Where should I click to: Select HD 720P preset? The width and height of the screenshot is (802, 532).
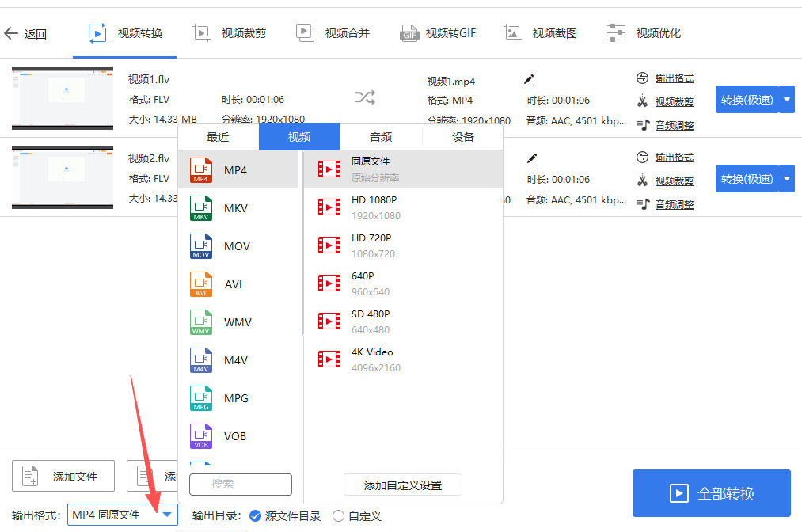[x=403, y=245]
